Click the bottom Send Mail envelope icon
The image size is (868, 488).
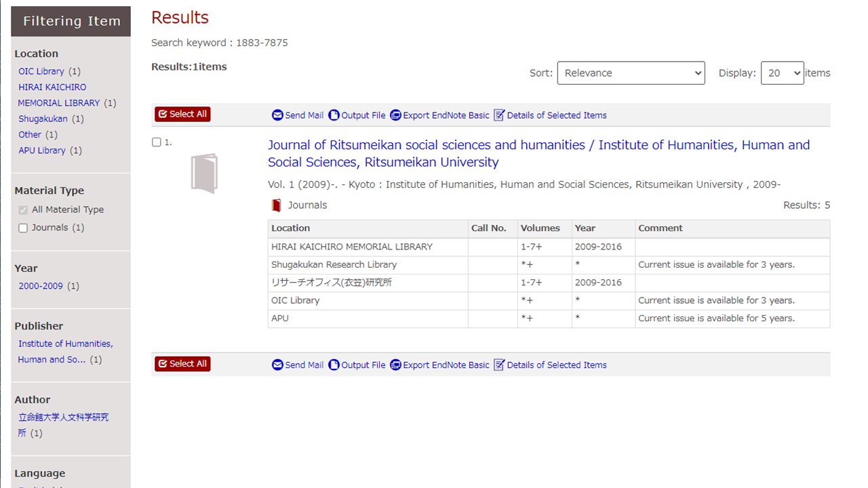click(x=277, y=365)
